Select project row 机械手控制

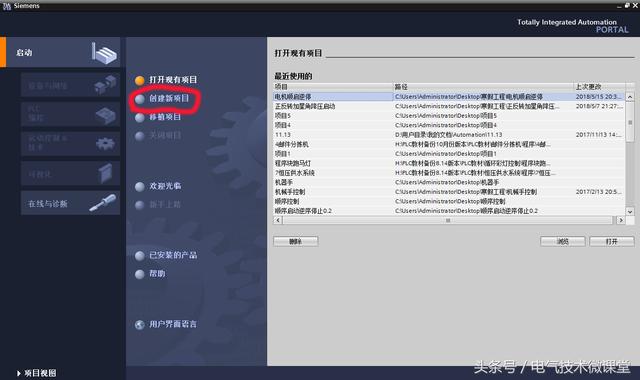(x=449, y=192)
